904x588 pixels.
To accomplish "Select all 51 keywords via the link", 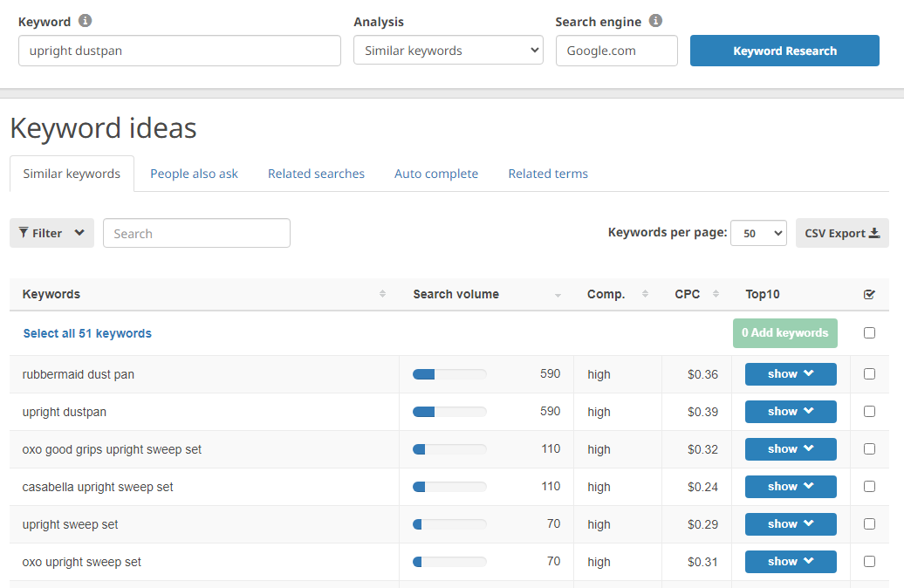I will (x=87, y=333).
